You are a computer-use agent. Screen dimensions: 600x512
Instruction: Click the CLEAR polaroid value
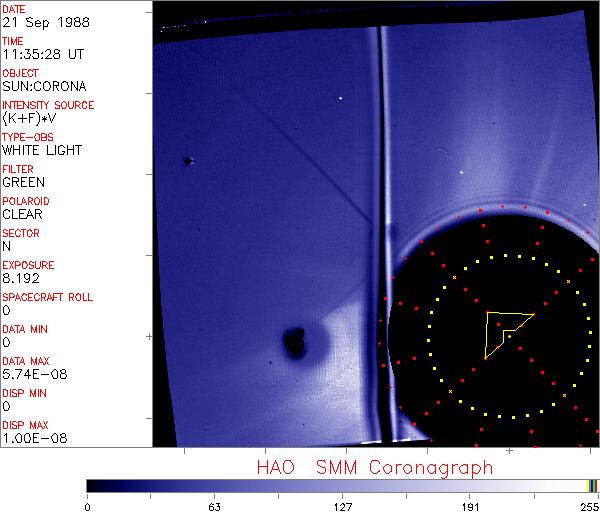pos(22,215)
